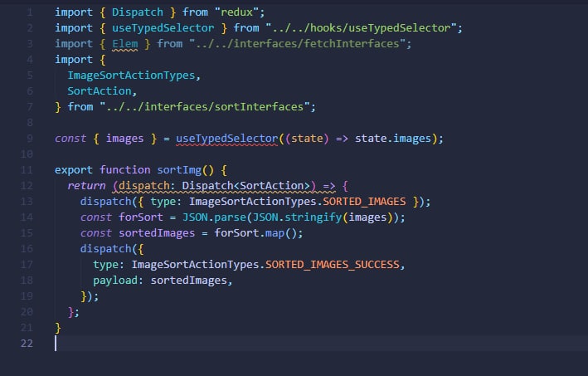Click 'JSON.stringify' on line 14
The height and width of the screenshot is (376, 588).
[x=298, y=217]
